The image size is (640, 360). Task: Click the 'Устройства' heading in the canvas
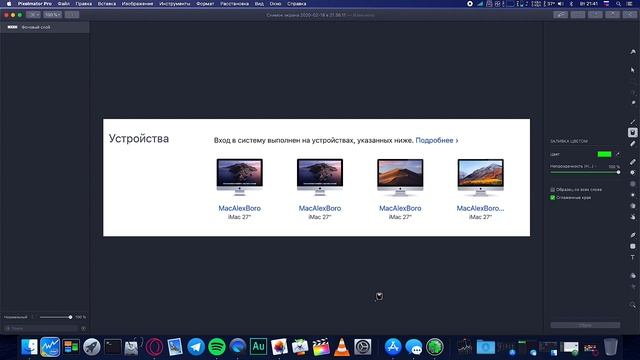[139, 138]
